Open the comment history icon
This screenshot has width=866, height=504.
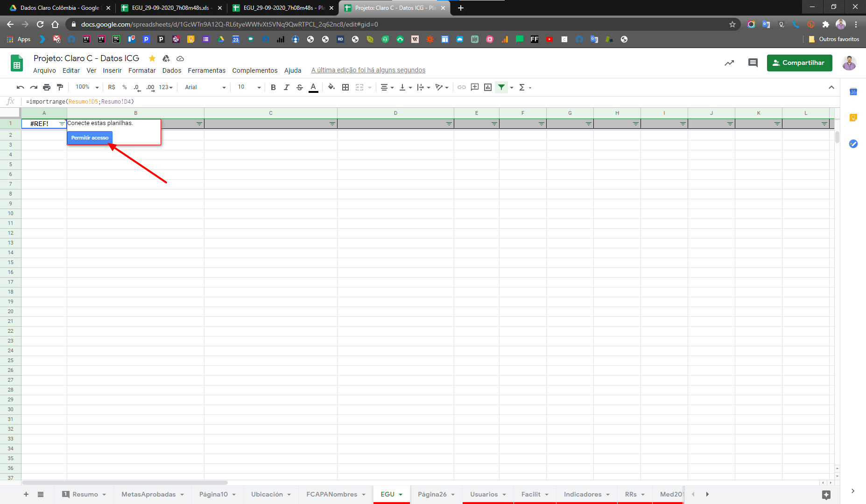point(753,63)
